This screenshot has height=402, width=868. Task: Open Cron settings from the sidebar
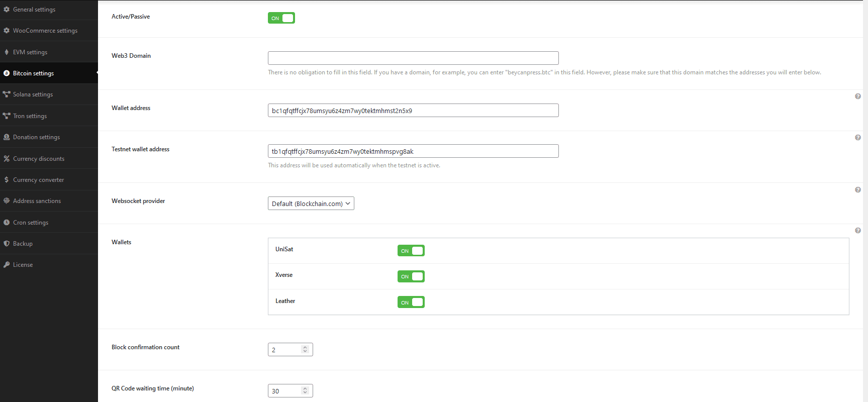(x=31, y=223)
